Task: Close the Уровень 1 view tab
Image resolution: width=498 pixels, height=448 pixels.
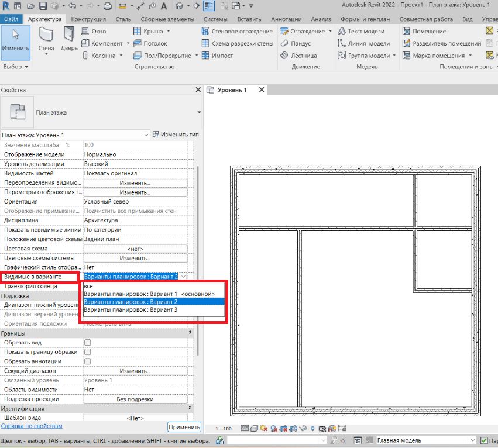Action: (262, 90)
